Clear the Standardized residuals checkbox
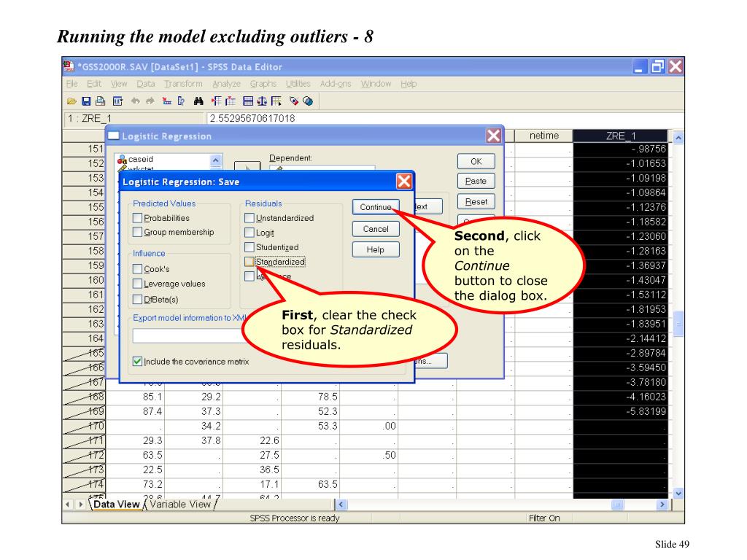The width and height of the screenshot is (747, 560). point(249,262)
